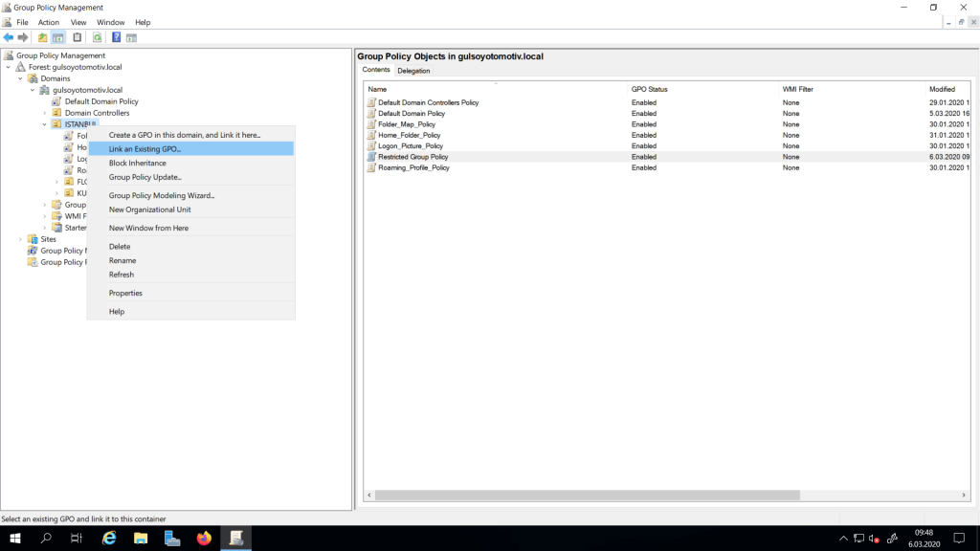Click the Refresh toolbar icon
Viewport: 980px width, 551px height.
[x=97, y=37]
